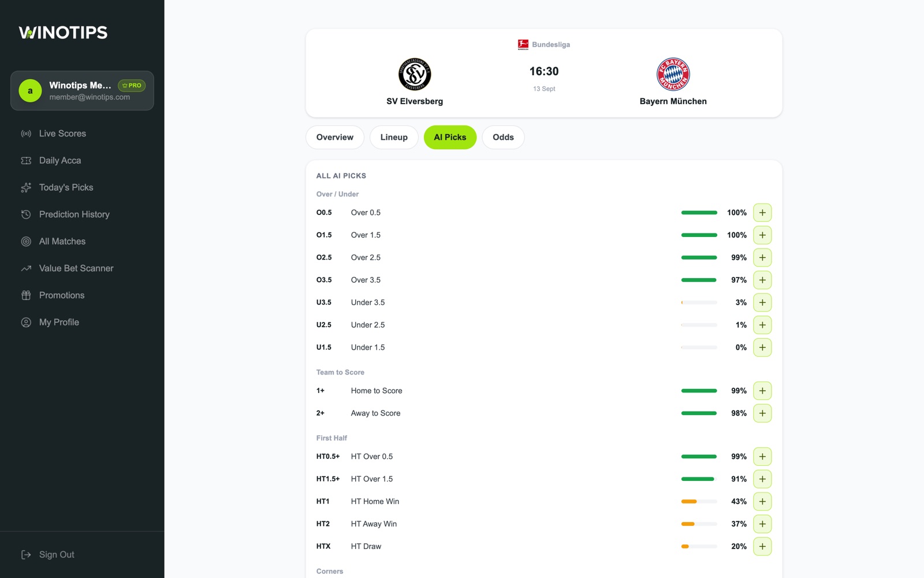Switch to the Lineup tab
The width and height of the screenshot is (924, 578).
394,138
